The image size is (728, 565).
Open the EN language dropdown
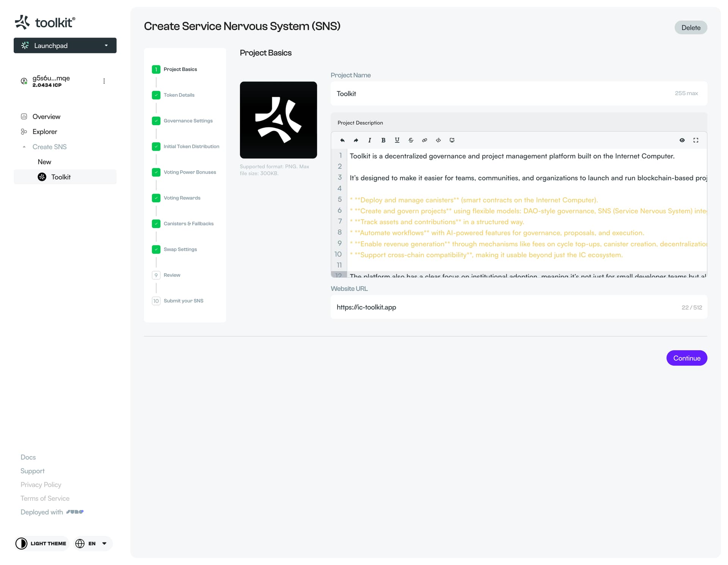pos(93,543)
